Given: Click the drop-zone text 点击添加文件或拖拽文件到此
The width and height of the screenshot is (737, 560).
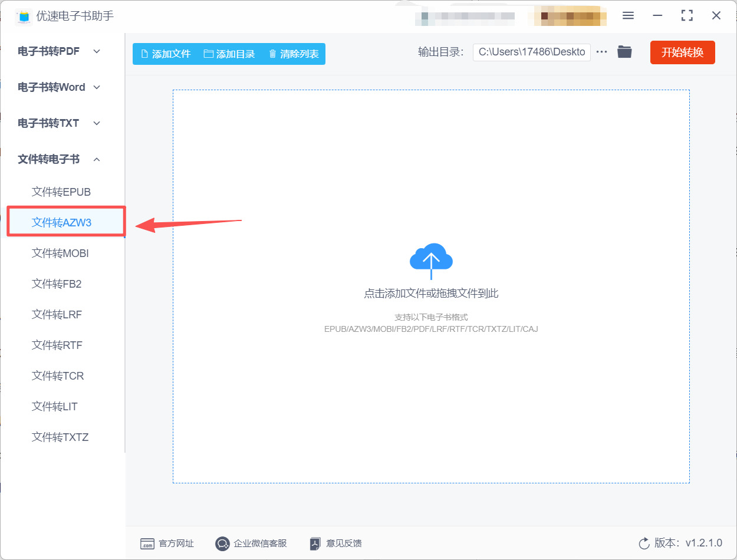Looking at the screenshot, I should 431,294.
